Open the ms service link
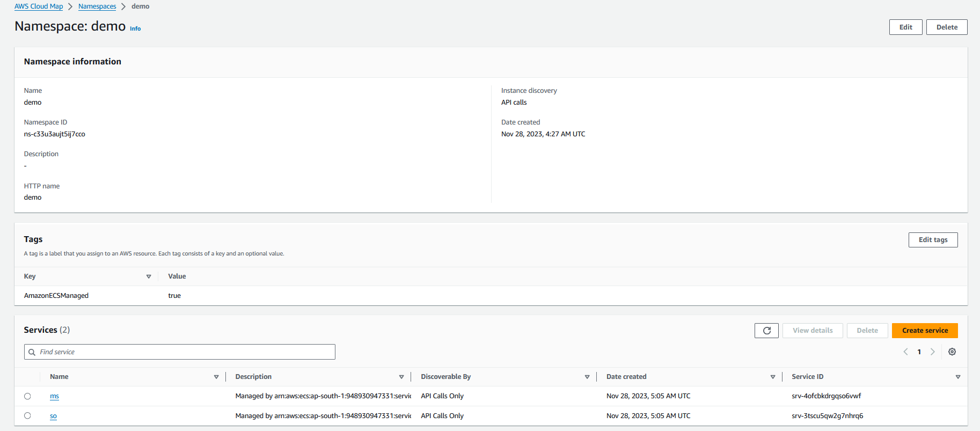The height and width of the screenshot is (431, 980). tap(54, 396)
